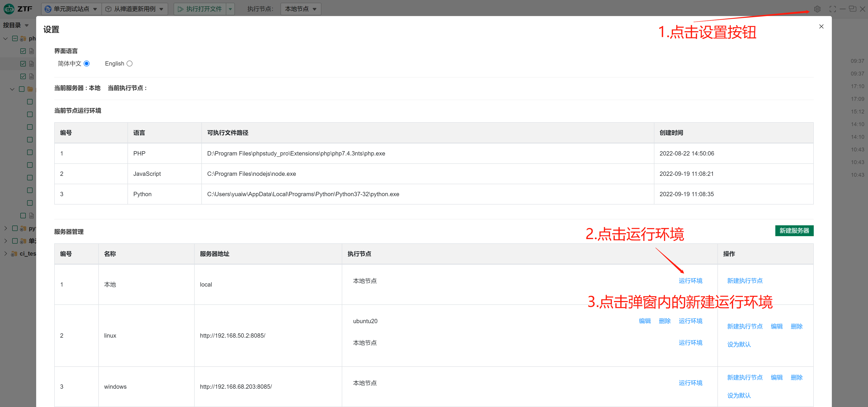This screenshot has height=407, width=868.
Task: Expand the ci_tes tree node
Action: coord(5,253)
